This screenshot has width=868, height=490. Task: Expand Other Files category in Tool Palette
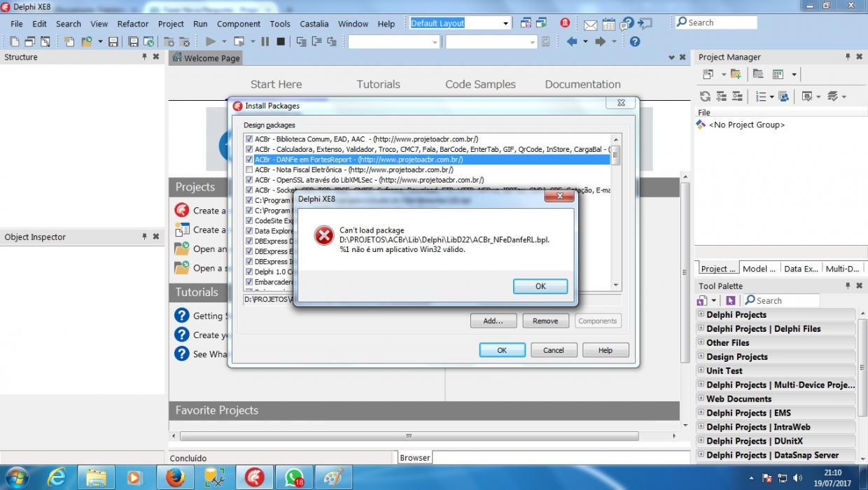(701, 342)
